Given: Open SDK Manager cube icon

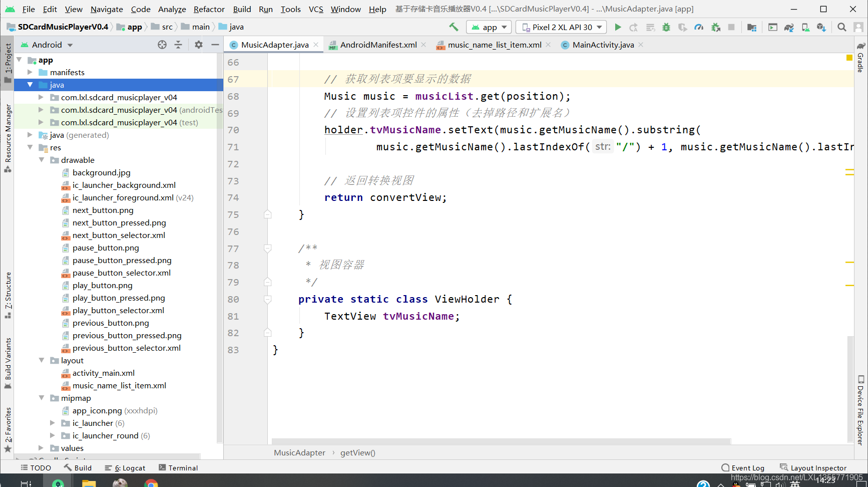Looking at the screenshot, I should point(821,27).
